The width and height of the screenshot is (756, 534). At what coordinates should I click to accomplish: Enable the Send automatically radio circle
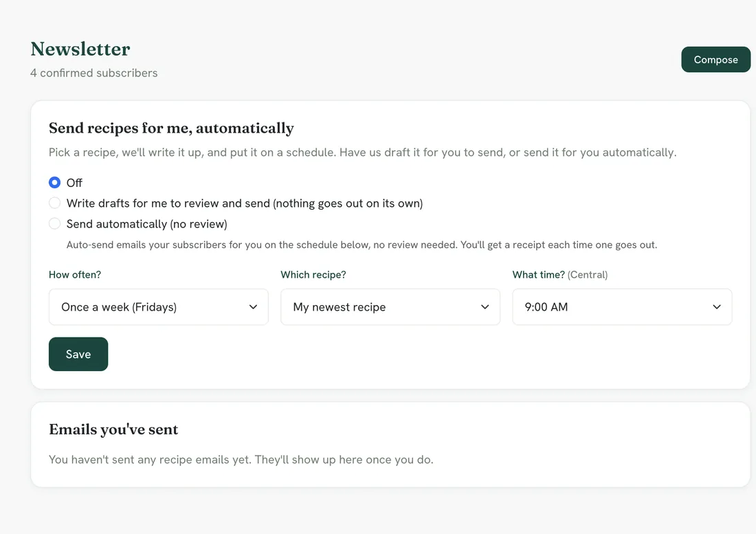[x=54, y=223]
